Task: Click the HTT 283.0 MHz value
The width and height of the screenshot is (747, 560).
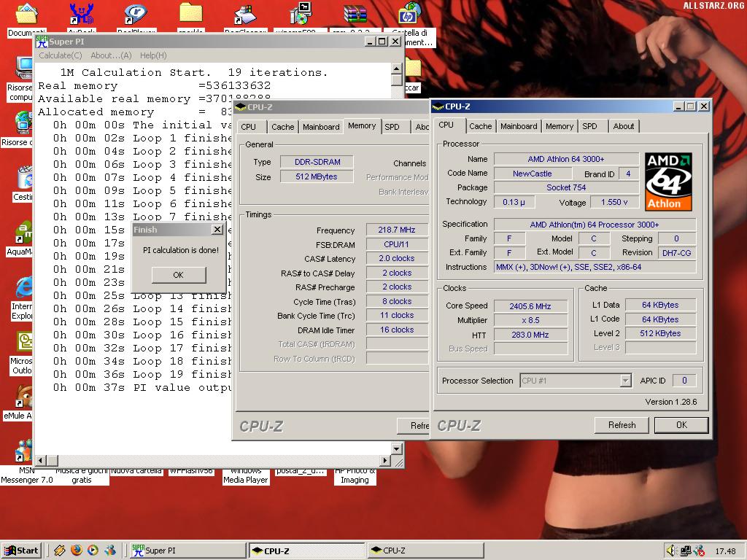Action: pyautogui.click(x=530, y=335)
